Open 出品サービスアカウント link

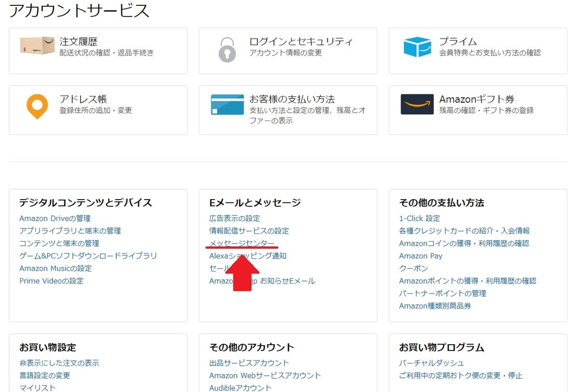[x=249, y=363]
